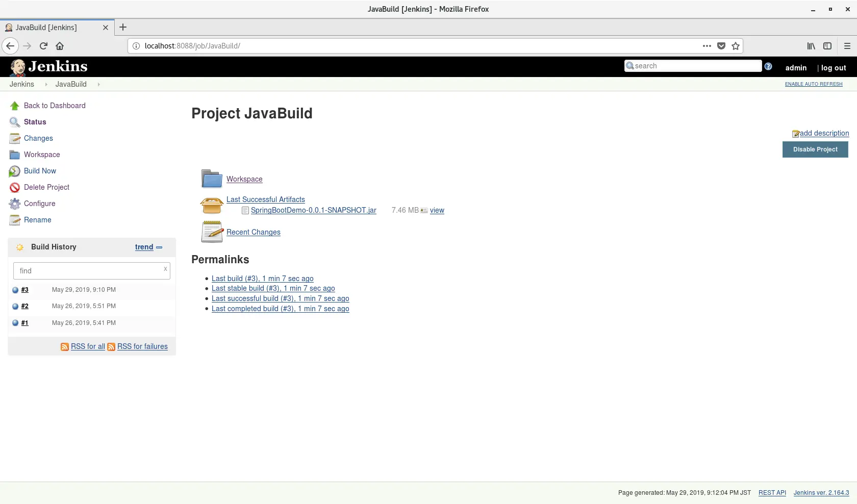The image size is (857, 504).
Task: Open page actions three-dot menu in address bar
Action: [x=707, y=46]
